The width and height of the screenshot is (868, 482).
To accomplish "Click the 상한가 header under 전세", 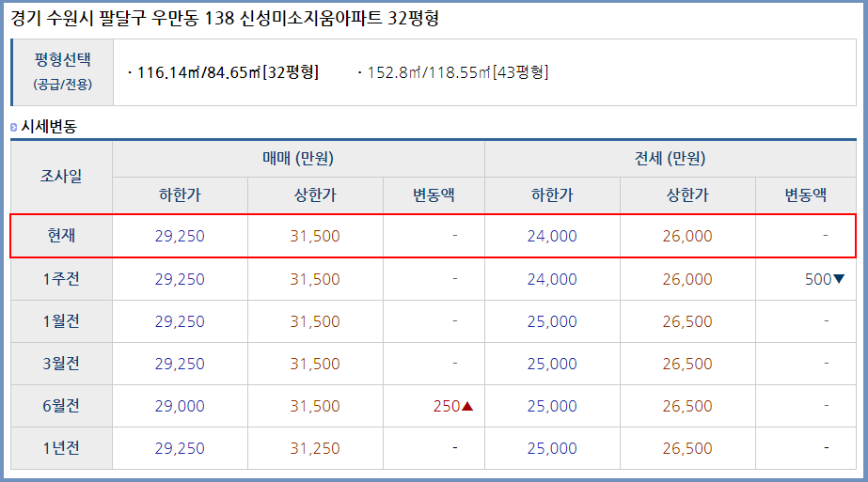I will [x=687, y=194].
